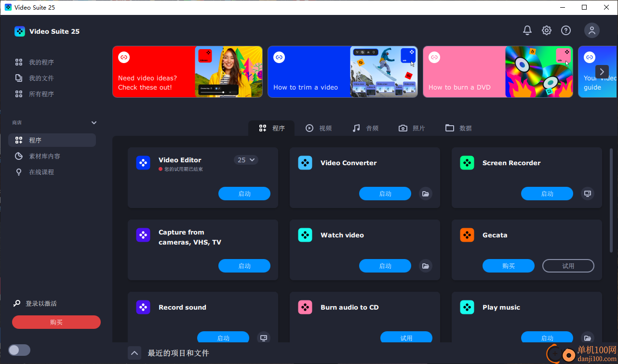Click monitor icon in Screen Recorder card

588,194
